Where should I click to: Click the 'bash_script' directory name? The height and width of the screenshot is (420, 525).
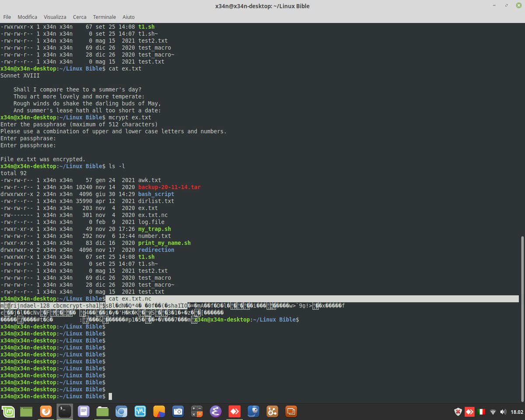pos(156,194)
